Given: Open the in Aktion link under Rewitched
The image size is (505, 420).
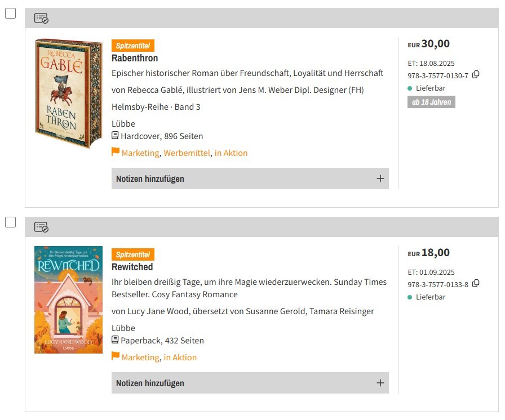Looking at the screenshot, I should tap(180, 358).
